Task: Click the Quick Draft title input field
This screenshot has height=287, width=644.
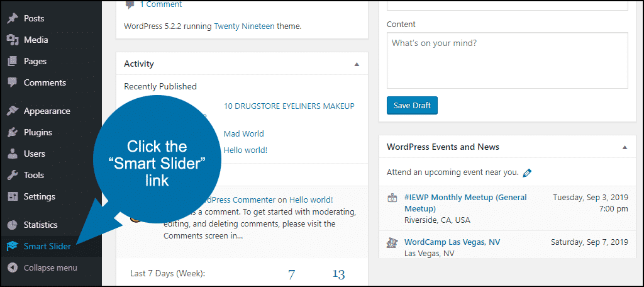Action: [508, 5]
